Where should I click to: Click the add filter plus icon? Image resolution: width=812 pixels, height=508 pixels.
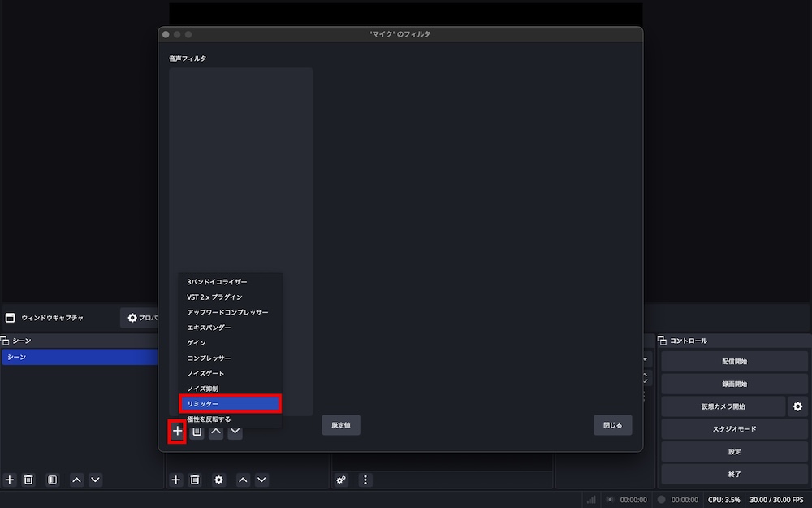[x=177, y=431]
